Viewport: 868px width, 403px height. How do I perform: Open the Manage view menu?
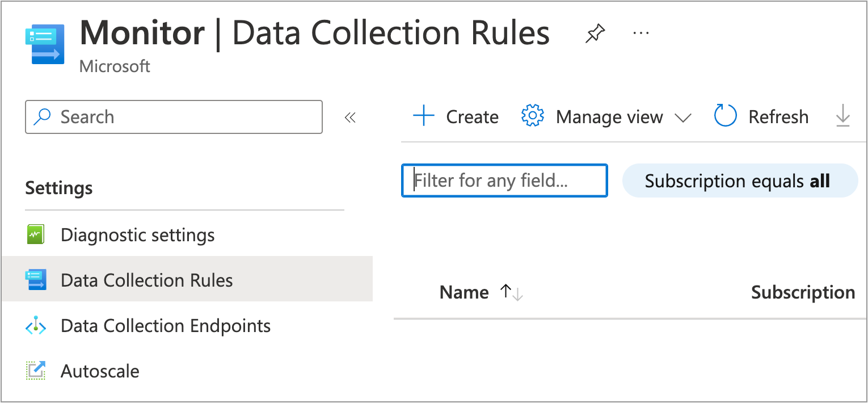606,117
